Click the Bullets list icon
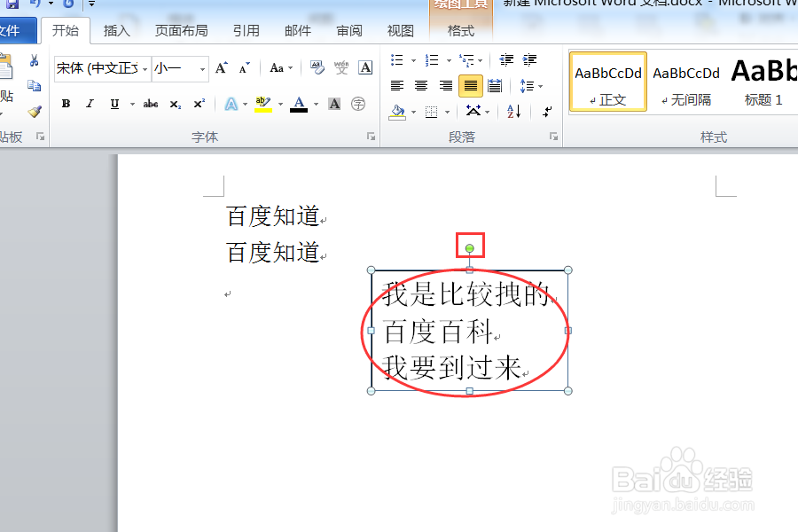798x532 pixels. (397, 60)
